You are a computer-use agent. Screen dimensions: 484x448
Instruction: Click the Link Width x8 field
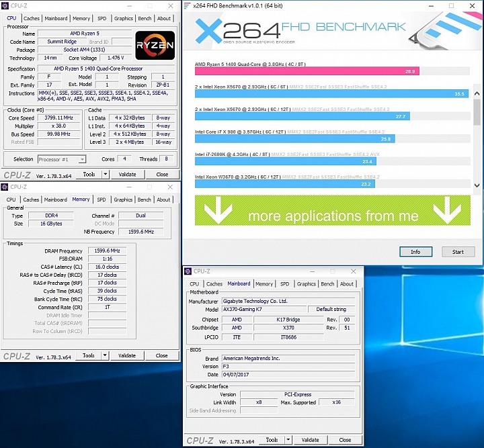[x=259, y=402]
